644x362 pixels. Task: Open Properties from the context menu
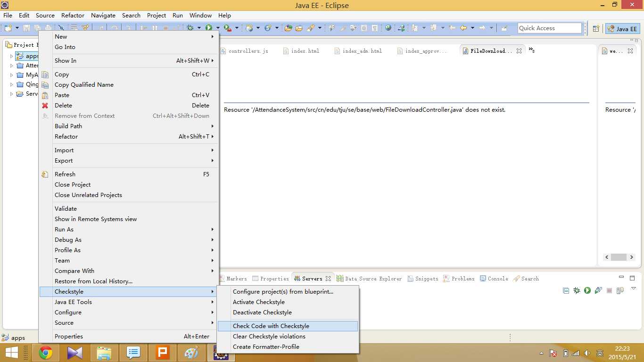(x=129, y=336)
